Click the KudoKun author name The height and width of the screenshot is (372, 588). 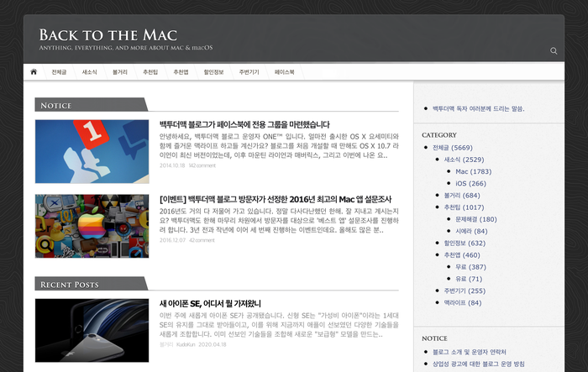(x=186, y=344)
